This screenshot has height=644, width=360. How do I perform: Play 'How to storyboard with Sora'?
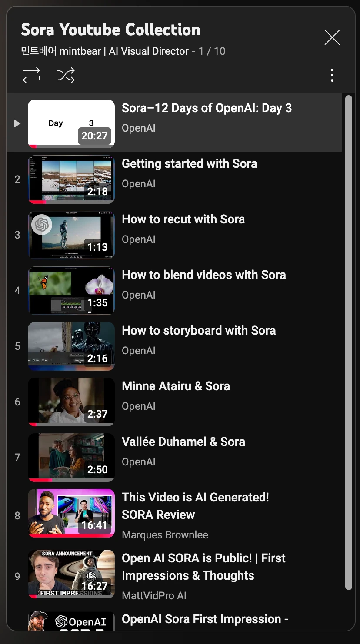coord(199,330)
